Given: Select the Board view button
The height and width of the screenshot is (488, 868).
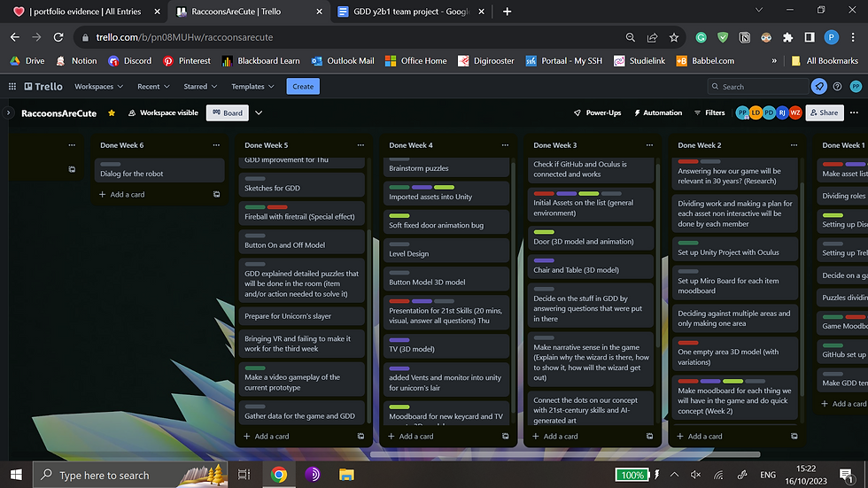Looking at the screenshot, I should 228,112.
